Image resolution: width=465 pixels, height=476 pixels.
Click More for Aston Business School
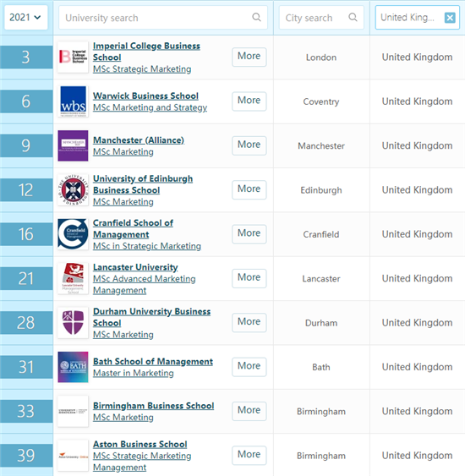point(249,456)
